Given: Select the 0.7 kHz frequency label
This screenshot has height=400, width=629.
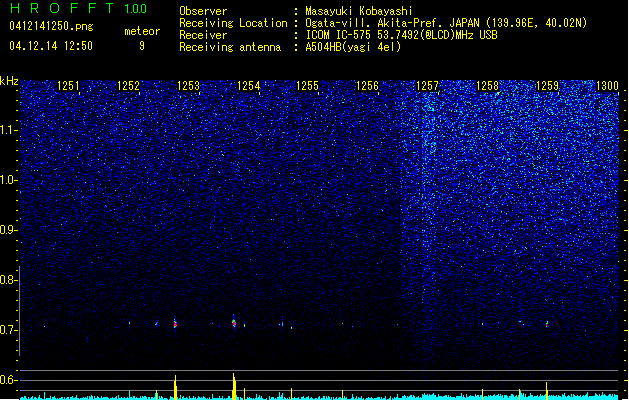Looking at the screenshot, I should [x=9, y=330].
